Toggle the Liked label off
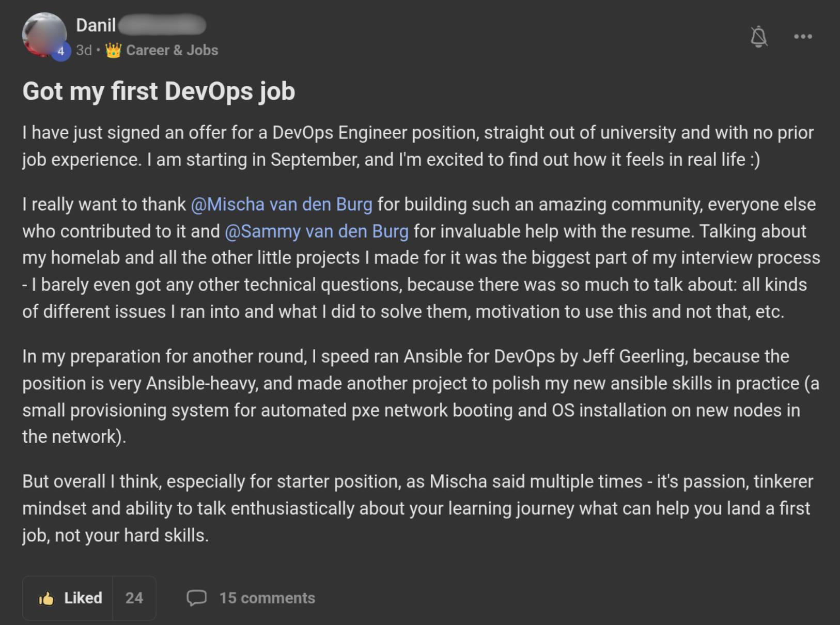Screen dimensions: 840x625 83,598
